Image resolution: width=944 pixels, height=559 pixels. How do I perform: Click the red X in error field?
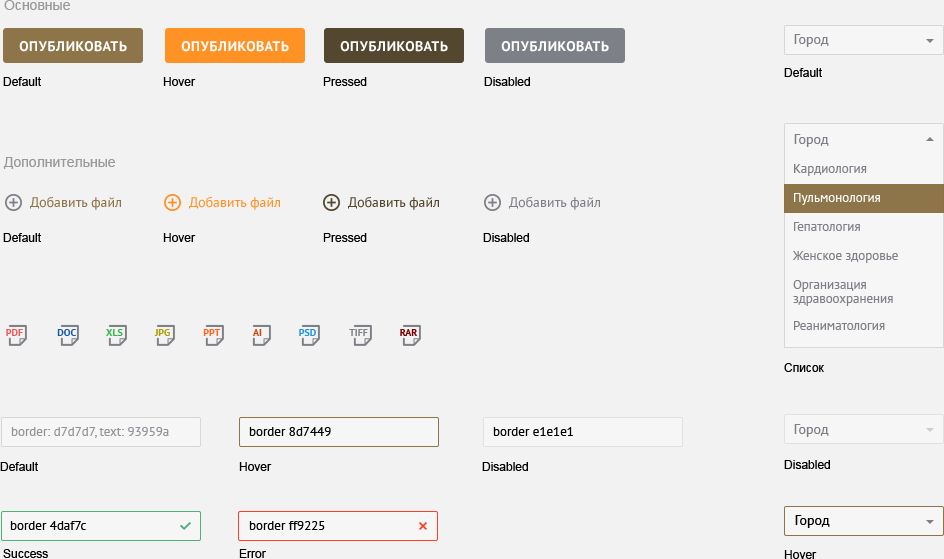tap(422, 526)
